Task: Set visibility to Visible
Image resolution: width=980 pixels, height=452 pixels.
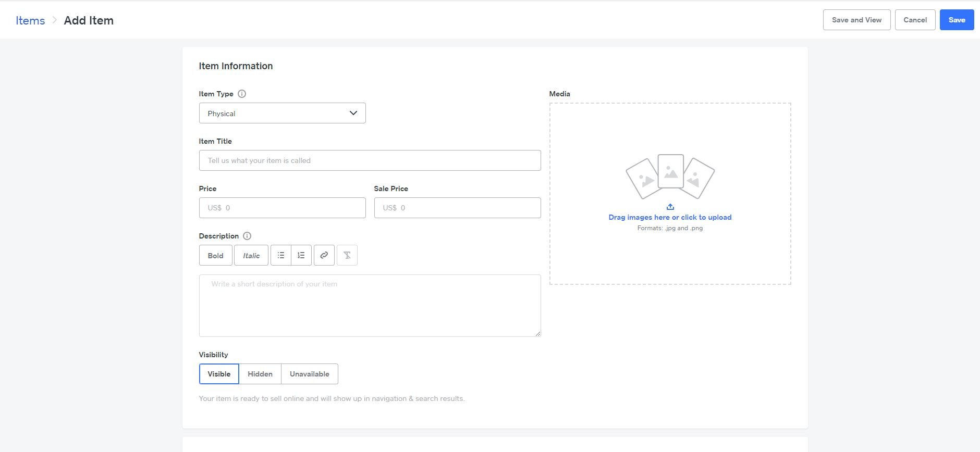Action: (x=219, y=374)
